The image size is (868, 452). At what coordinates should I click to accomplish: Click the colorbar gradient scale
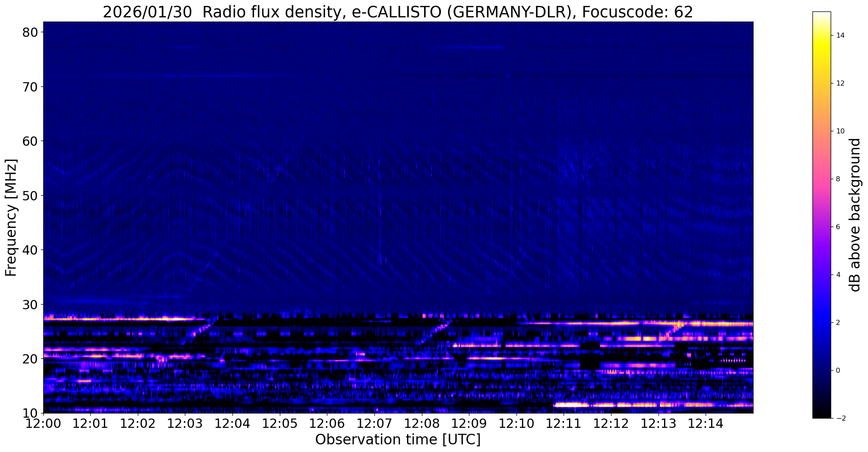(x=821, y=215)
